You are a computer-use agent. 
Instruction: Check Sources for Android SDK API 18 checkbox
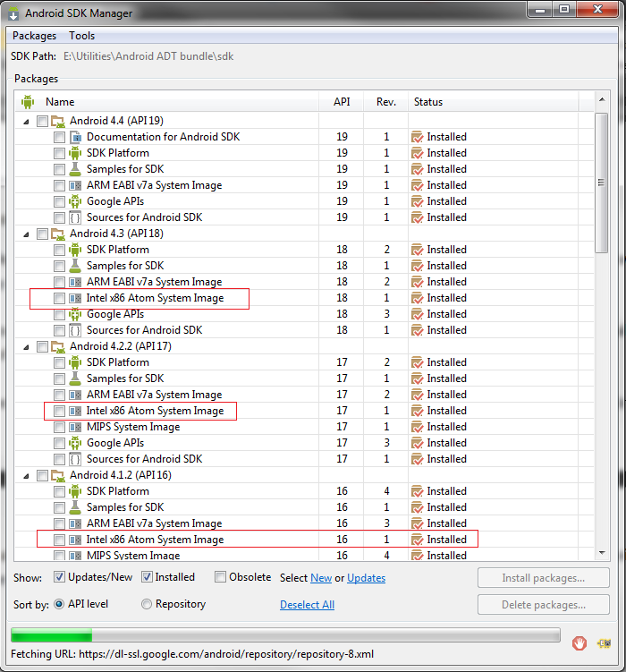pyautogui.click(x=60, y=331)
